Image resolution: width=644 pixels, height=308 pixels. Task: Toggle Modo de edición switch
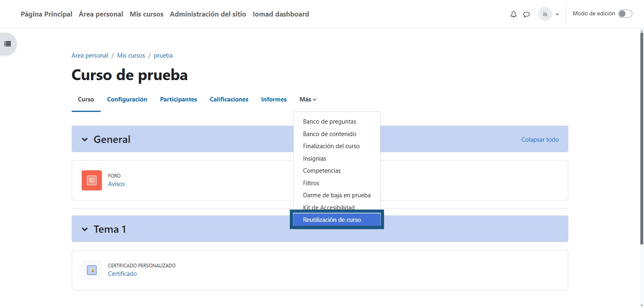pyautogui.click(x=625, y=14)
